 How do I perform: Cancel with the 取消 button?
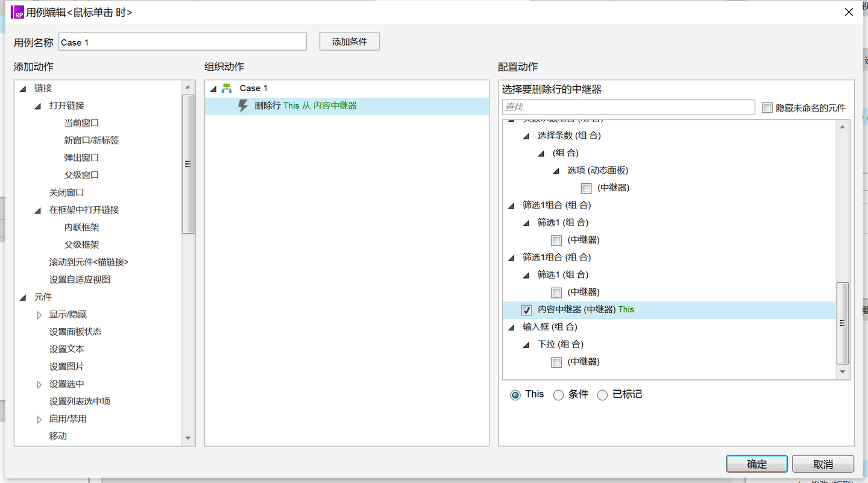click(823, 464)
